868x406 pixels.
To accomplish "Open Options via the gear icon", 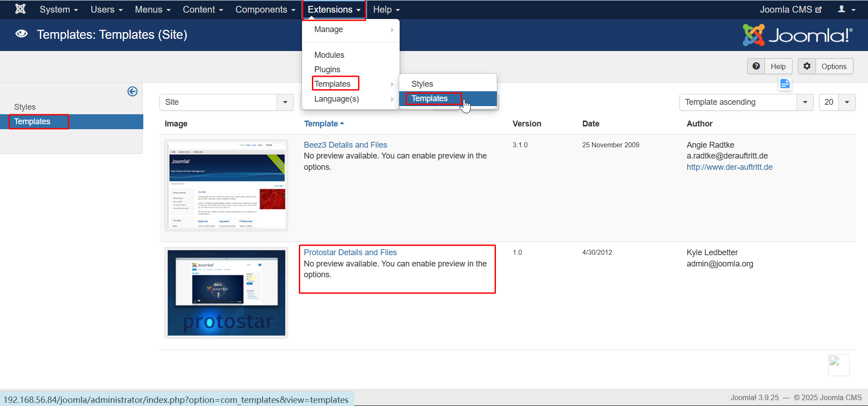I will [807, 66].
